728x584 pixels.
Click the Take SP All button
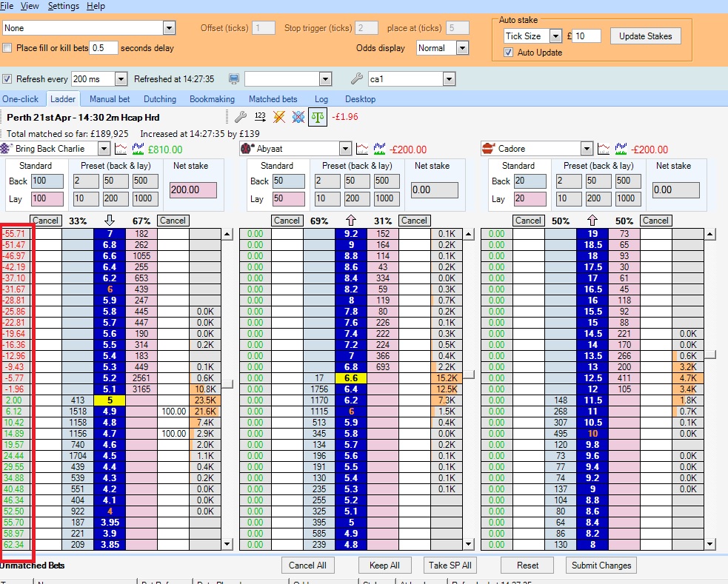(450, 565)
